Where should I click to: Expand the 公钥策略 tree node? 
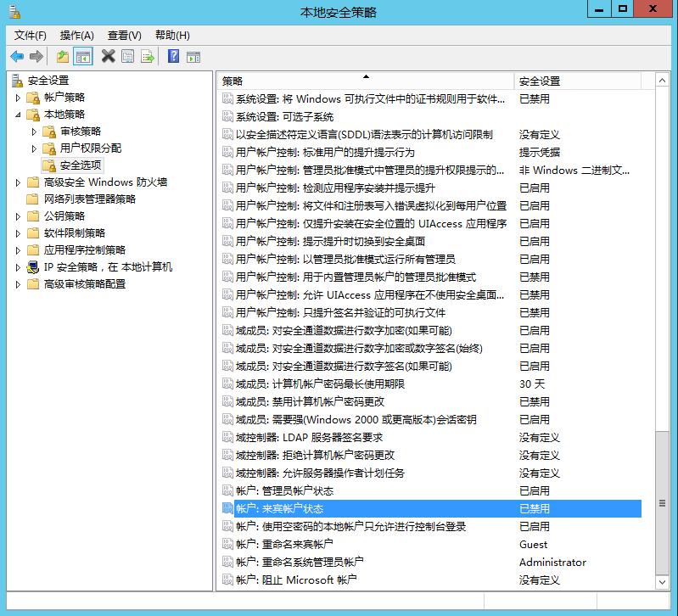click(x=18, y=216)
